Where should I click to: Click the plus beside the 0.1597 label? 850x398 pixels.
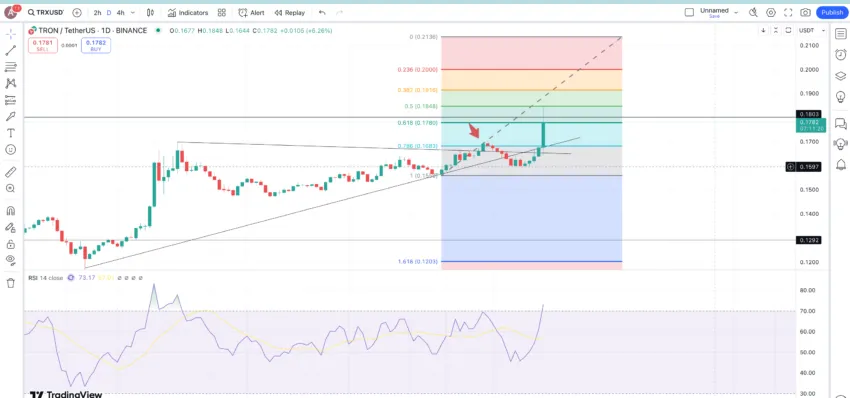(791, 166)
